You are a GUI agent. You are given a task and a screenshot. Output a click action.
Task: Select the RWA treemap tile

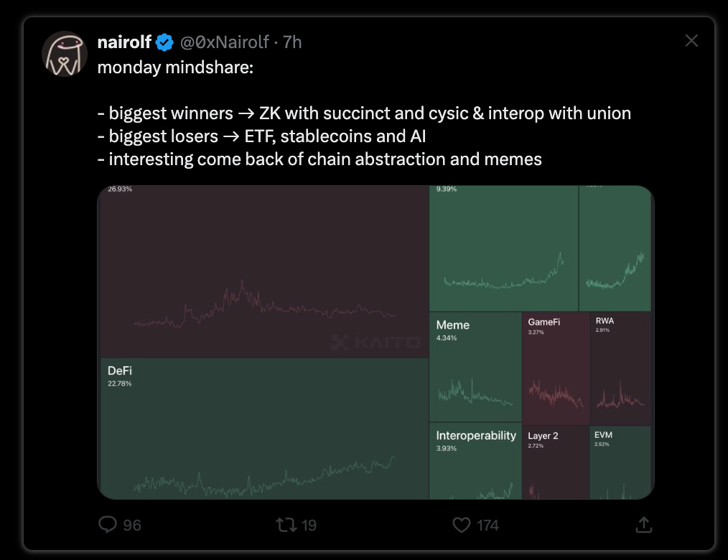620,368
